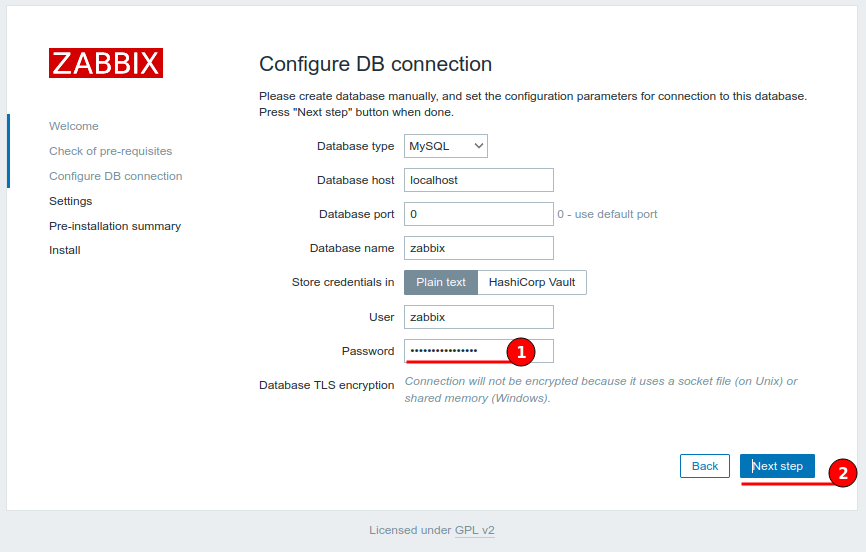
Task: Click the Zabbix logo
Action: [x=106, y=63]
